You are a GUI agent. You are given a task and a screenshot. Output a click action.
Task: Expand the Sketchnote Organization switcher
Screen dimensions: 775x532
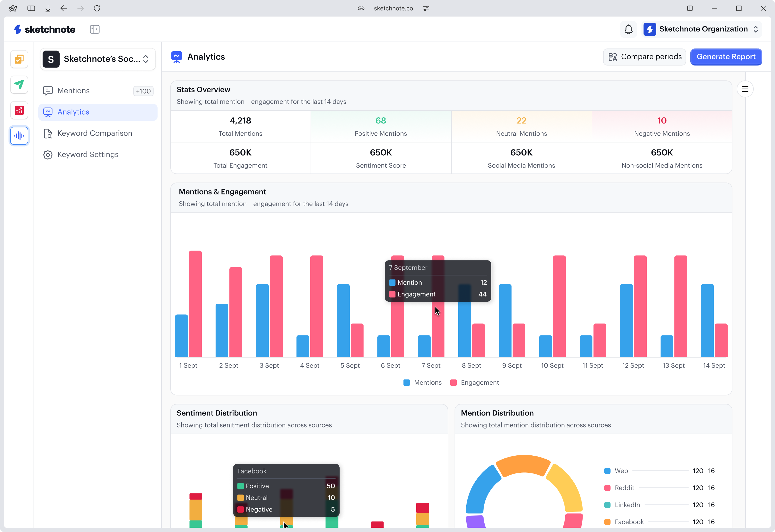point(702,29)
